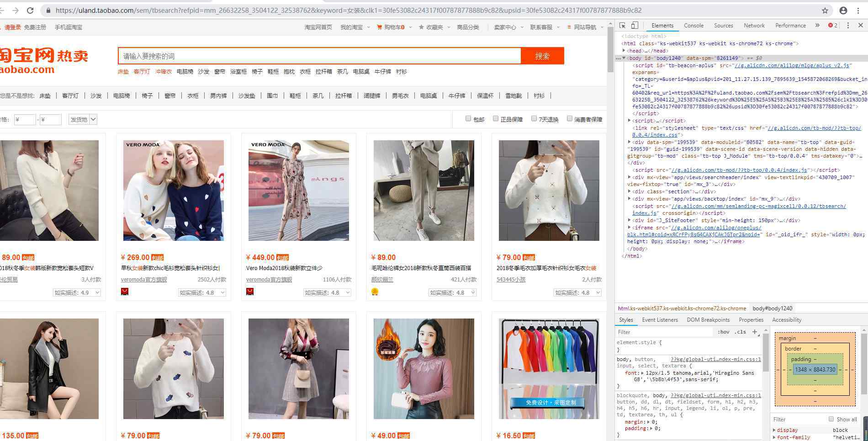Toggle the 包邮 checkbox
This screenshot has width=868, height=441.
pos(468,119)
